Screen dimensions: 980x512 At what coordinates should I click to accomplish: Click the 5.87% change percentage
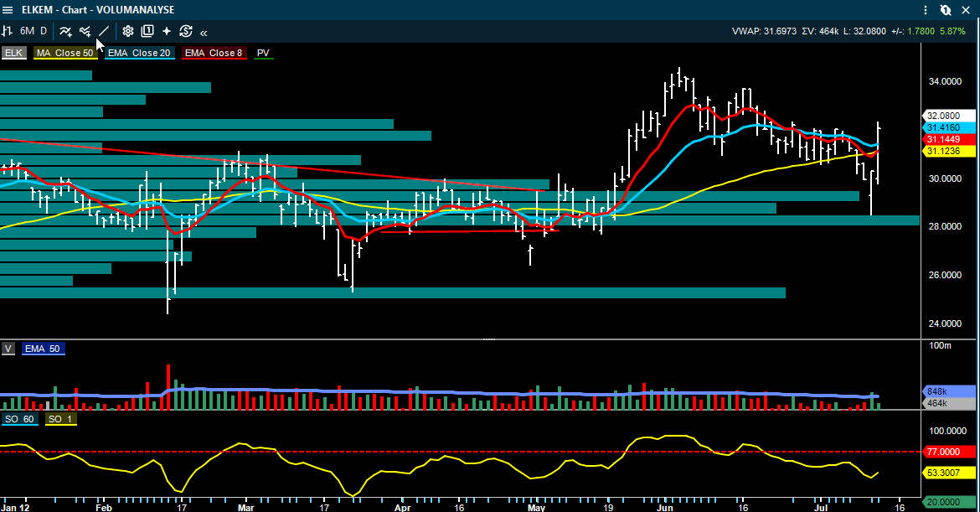click(x=952, y=31)
